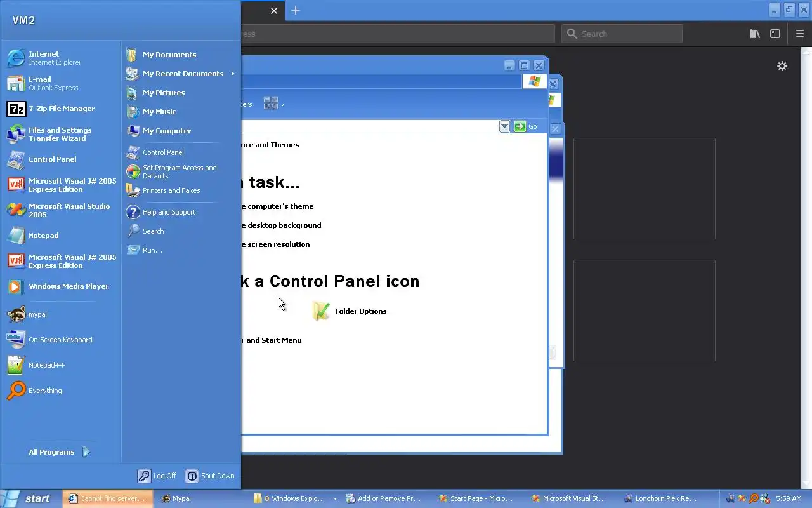Open Control Panel above Set Program Access

pyautogui.click(x=181, y=152)
